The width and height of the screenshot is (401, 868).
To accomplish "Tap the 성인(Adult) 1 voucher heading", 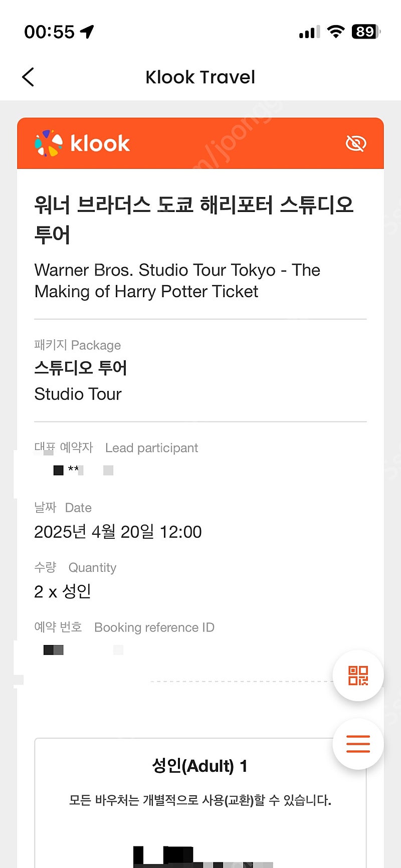I will coord(200,766).
